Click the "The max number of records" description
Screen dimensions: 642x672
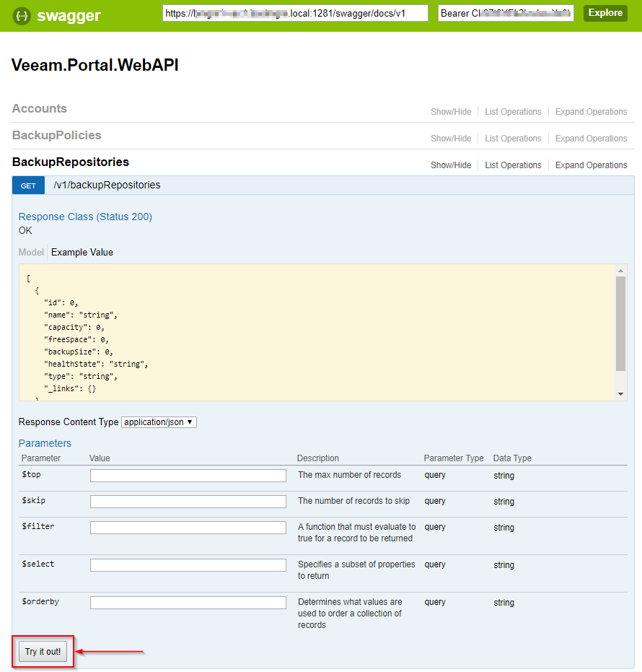[x=349, y=475]
